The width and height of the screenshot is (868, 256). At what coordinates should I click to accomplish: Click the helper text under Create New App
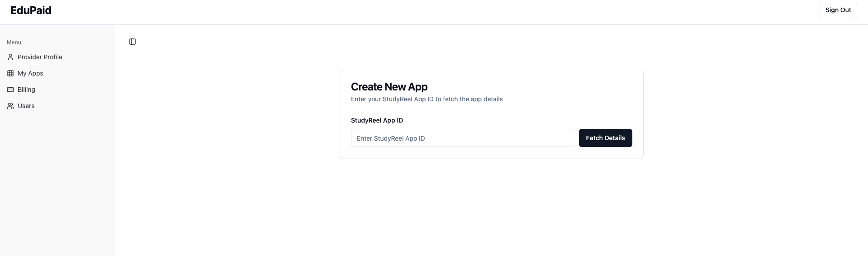427,99
